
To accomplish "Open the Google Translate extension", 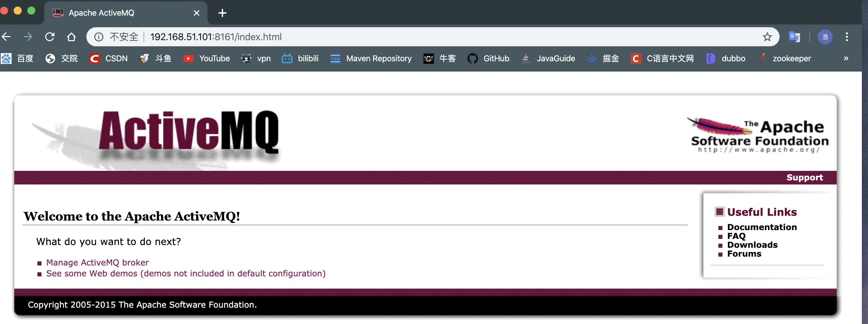I will click(794, 37).
